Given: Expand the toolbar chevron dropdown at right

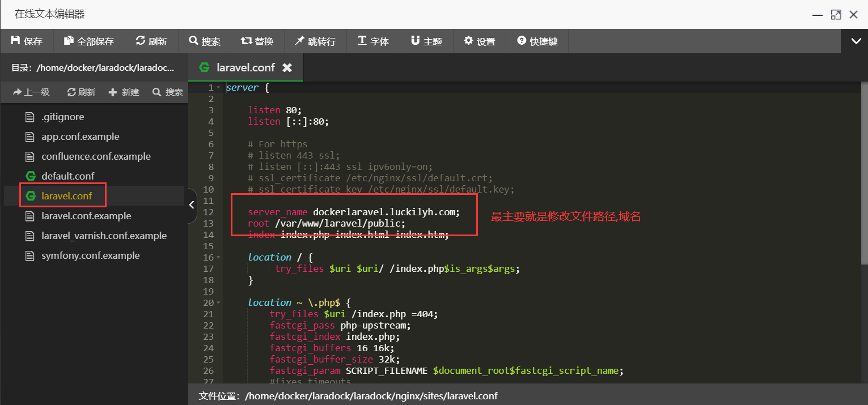Looking at the screenshot, I should pyautogui.click(x=855, y=41).
